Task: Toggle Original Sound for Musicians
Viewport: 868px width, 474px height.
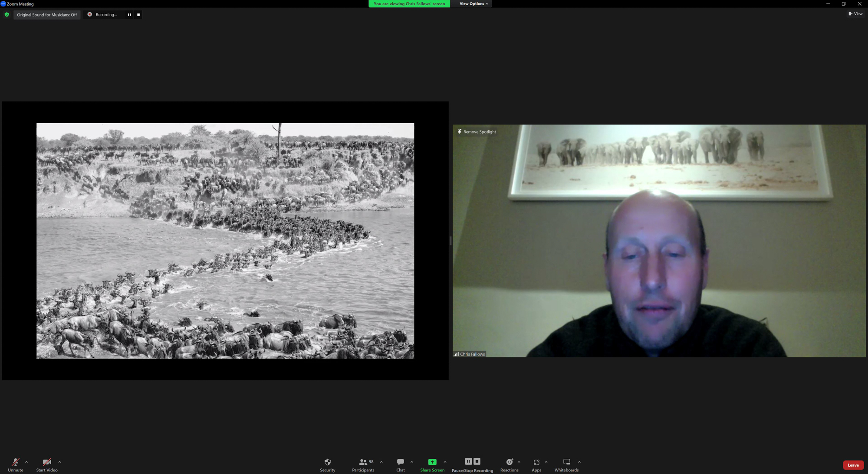Action: coord(47,15)
